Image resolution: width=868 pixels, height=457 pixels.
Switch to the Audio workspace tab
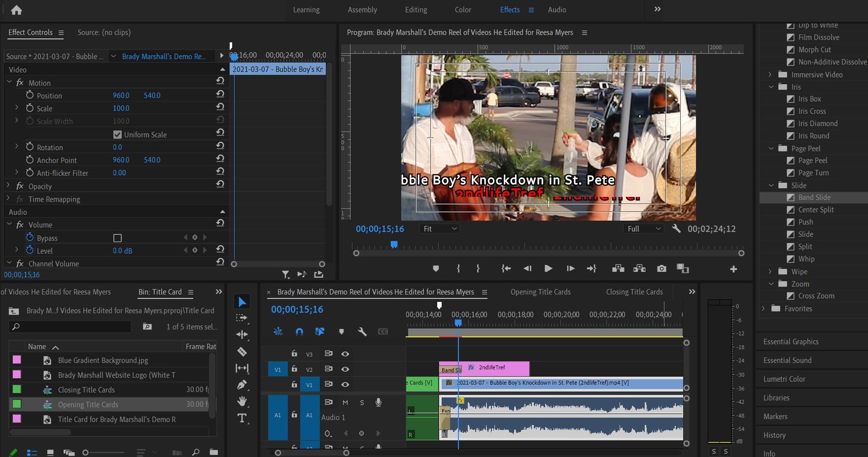[557, 10]
